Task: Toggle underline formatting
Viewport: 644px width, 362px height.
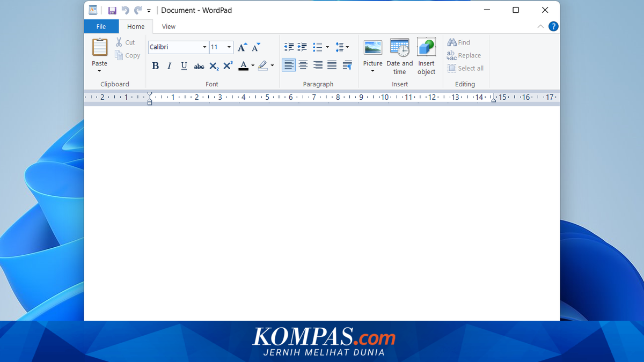Action: click(x=184, y=66)
